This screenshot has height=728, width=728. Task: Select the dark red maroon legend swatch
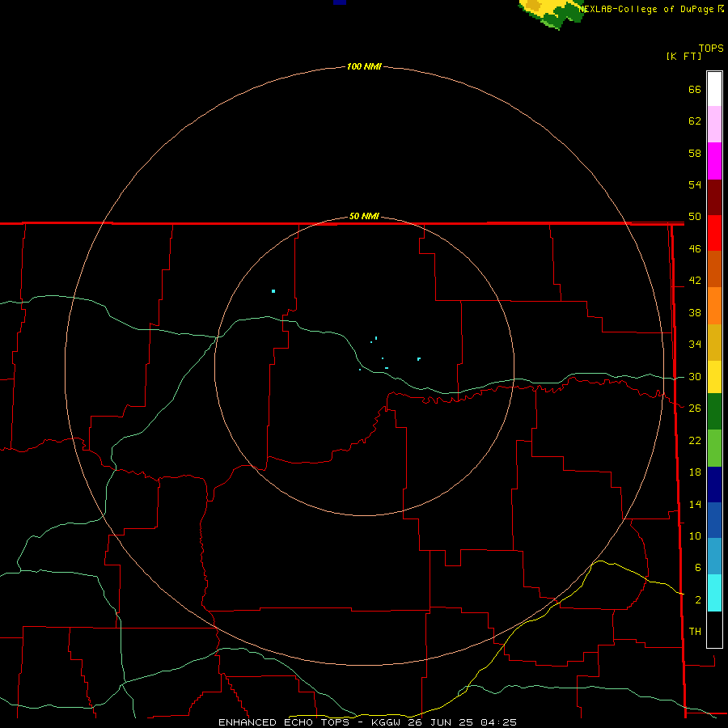click(x=714, y=197)
